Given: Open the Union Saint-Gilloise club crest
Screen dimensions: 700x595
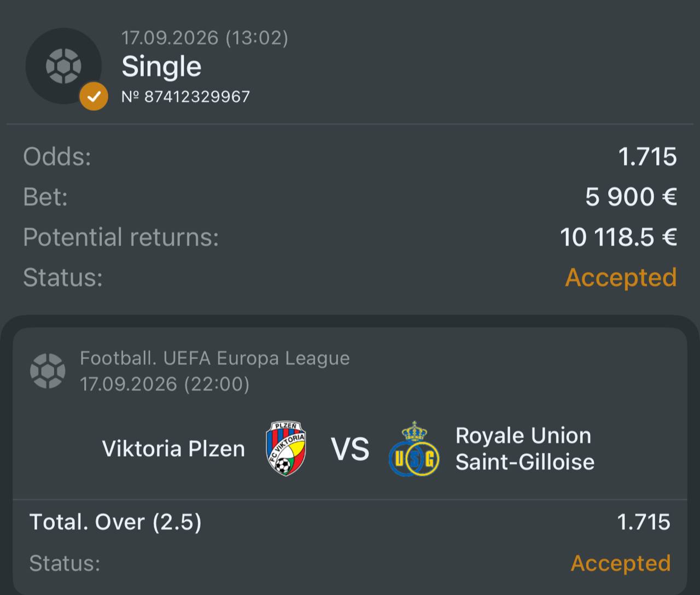Looking at the screenshot, I should (414, 448).
